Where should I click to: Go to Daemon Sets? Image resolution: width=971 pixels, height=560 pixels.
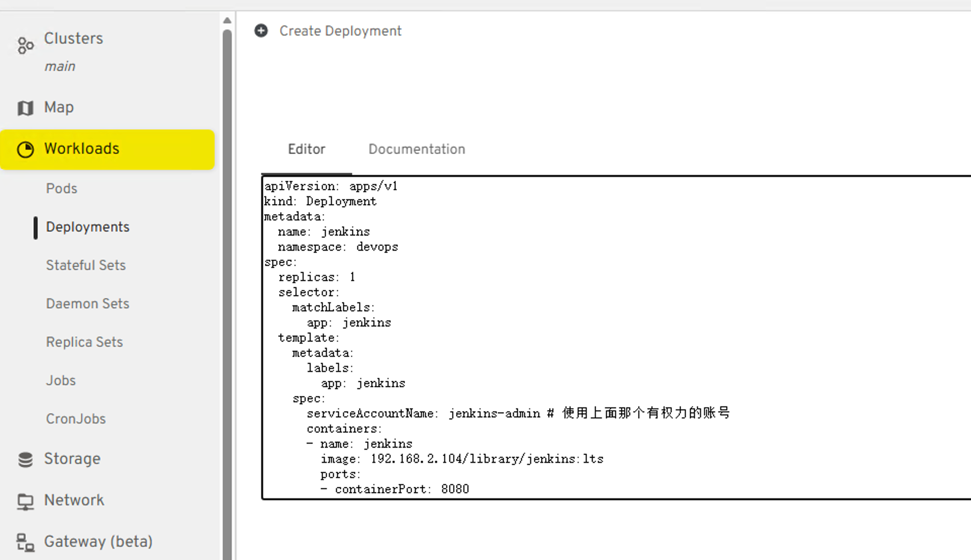coord(87,304)
